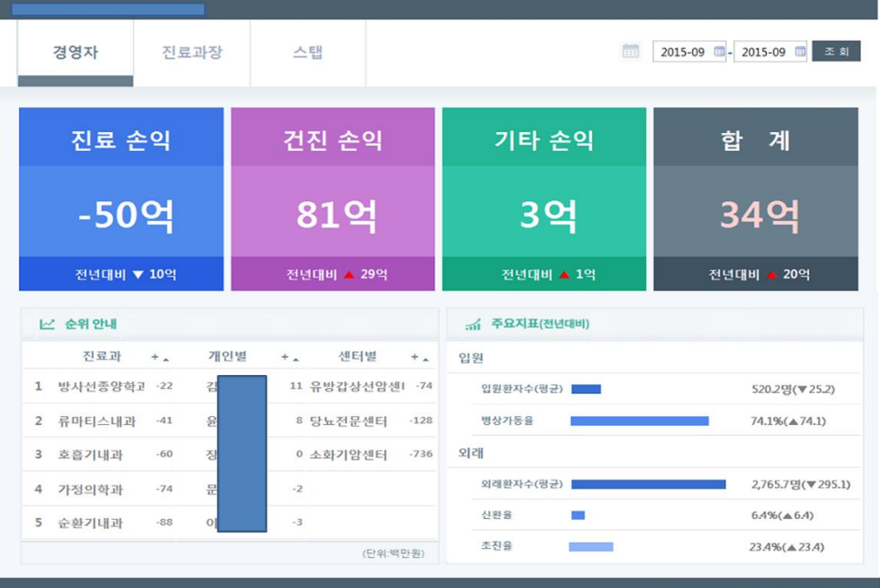Click the red up arrow on 합계 card
Viewport: 880px width, 588px height.
pos(773,275)
